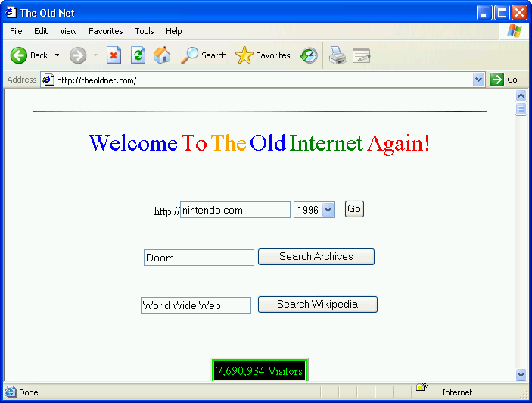The width and height of the screenshot is (532, 403).
Task: Click the address bar URL field
Action: (263, 80)
